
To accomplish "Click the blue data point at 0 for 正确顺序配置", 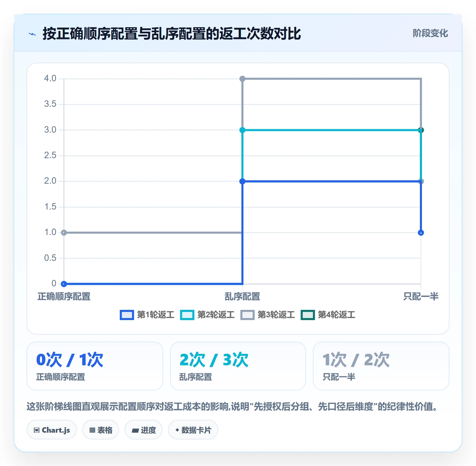I will click(64, 284).
